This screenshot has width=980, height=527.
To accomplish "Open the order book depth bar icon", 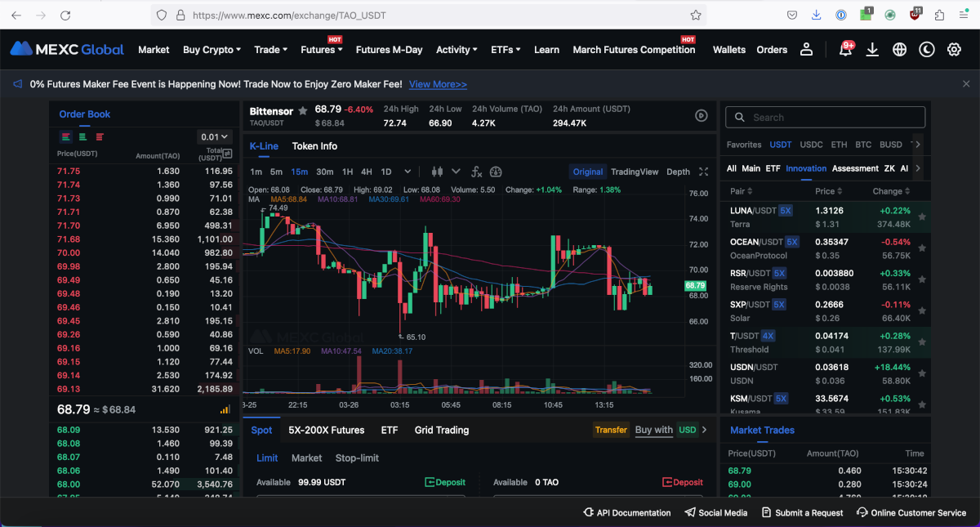I will tap(225, 409).
